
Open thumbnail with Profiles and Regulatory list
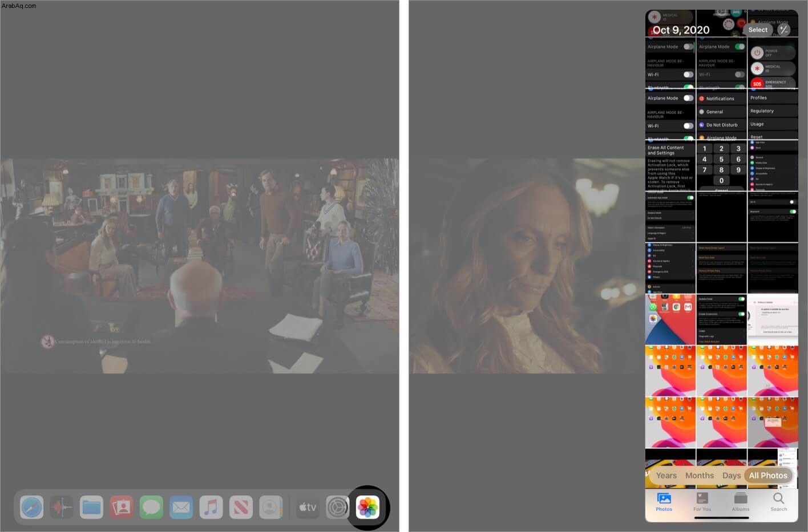point(773,114)
